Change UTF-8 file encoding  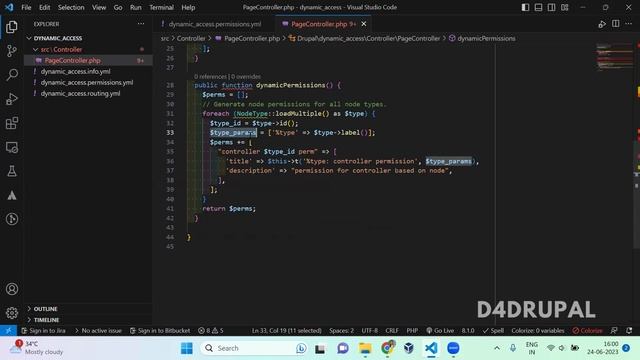coord(370,331)
